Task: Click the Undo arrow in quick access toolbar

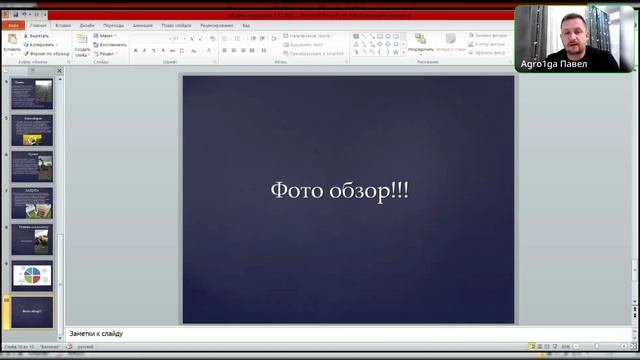Action: click(24, 15)
